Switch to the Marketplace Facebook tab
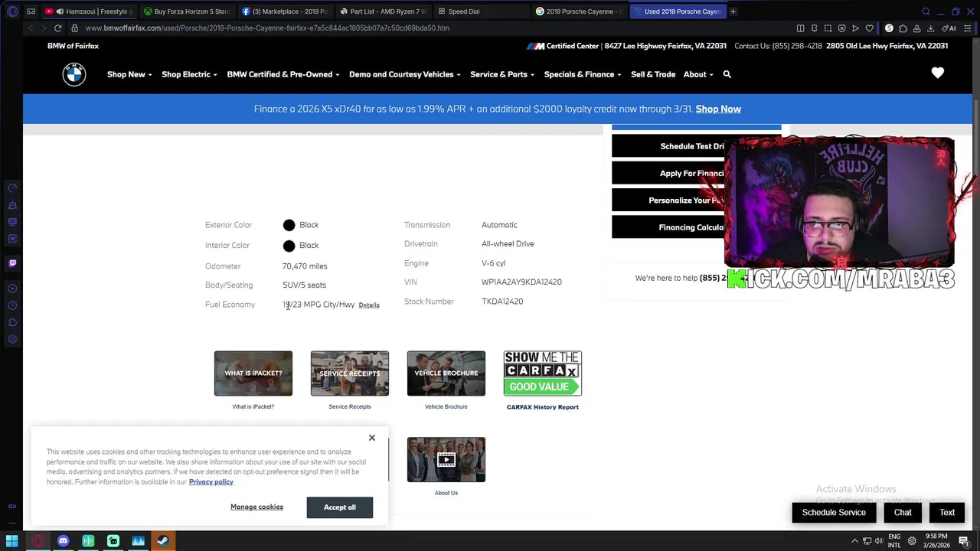 pos(285,11)
